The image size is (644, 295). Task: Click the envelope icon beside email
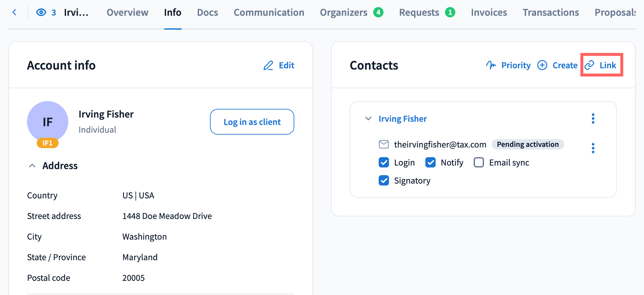click(384, 144)
